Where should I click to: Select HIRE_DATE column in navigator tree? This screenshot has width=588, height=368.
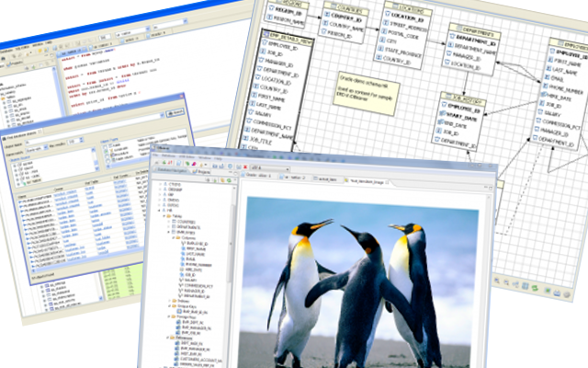pos(194,269)
